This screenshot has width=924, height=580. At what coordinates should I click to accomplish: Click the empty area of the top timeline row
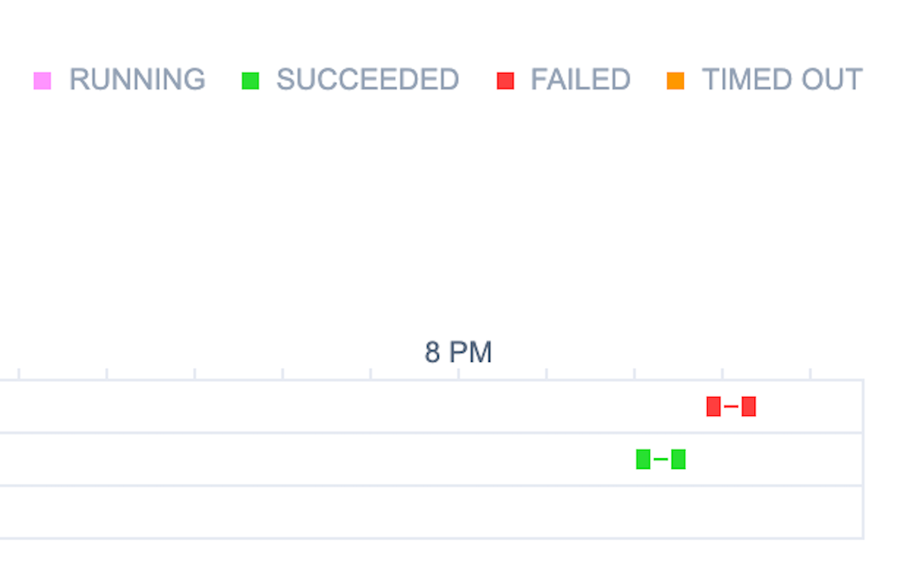[331, 406]
